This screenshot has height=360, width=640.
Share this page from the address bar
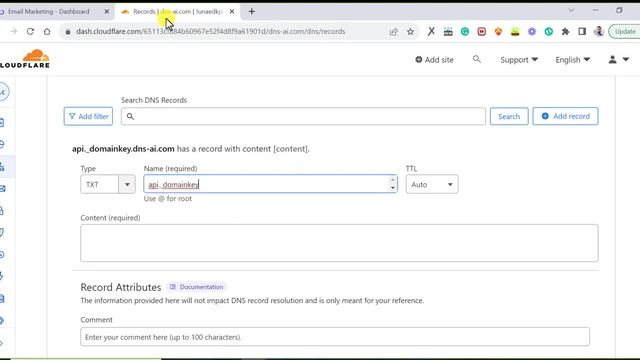[393, 31]
